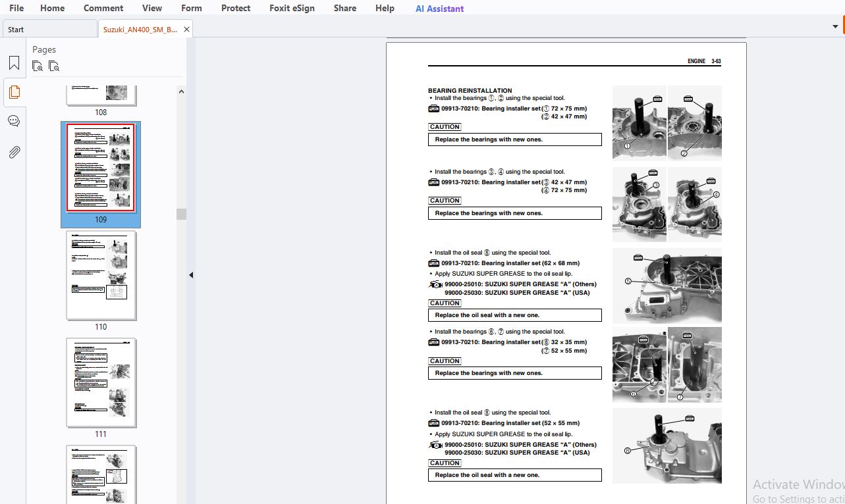Open the Foxit eSign tab
The height and width of the screenshot is (504, 845).
[292, 8]
